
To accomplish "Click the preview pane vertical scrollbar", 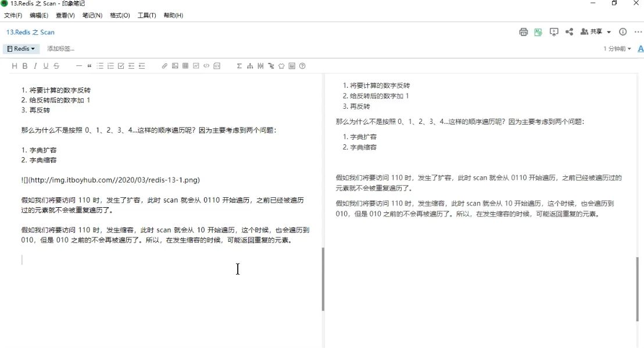I will click(x=637, y=289).
